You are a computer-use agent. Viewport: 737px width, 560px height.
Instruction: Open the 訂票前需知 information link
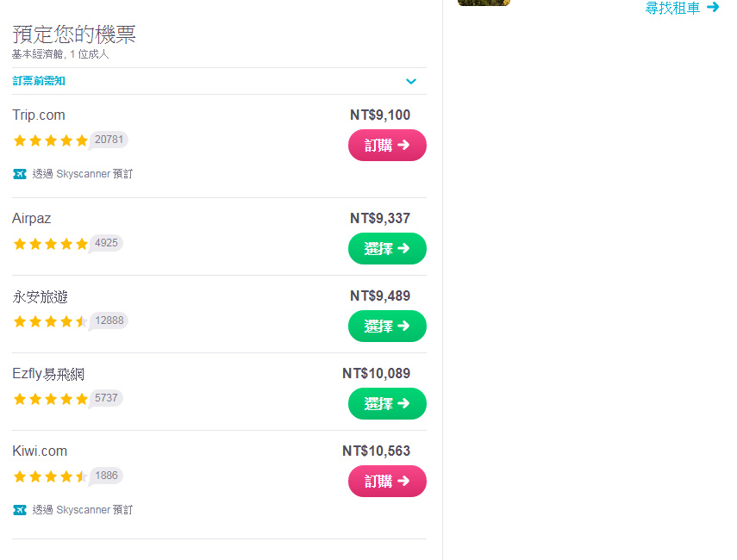point(39,81)
